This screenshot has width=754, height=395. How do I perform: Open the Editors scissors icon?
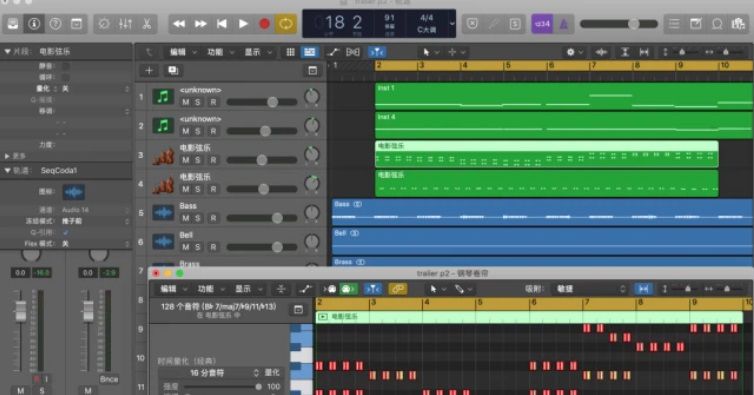tap(147, 24)
